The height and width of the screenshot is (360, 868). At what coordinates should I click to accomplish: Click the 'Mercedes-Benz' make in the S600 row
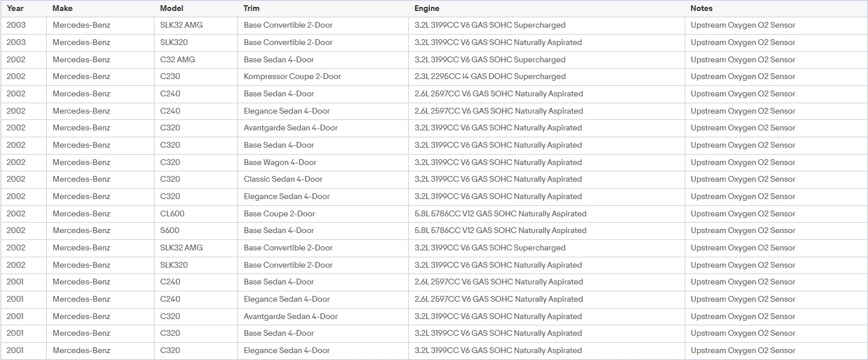click(81, 231)
